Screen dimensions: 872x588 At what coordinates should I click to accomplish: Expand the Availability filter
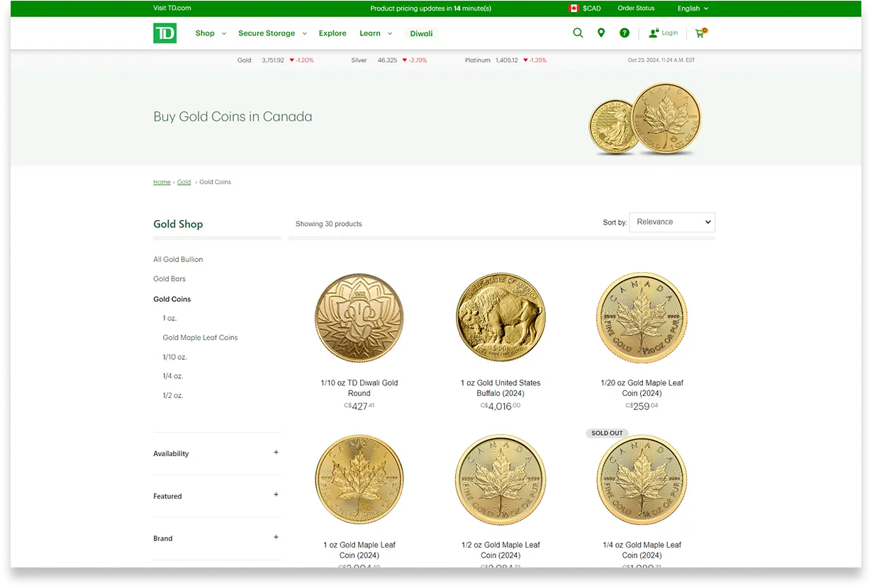click(x=217, y=453)
